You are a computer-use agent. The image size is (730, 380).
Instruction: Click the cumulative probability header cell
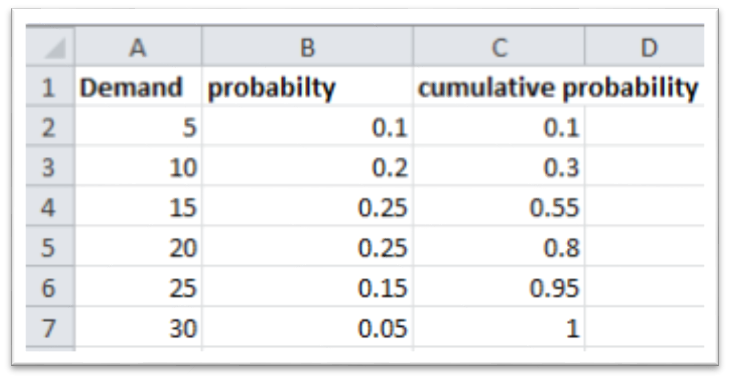coord(558,87)
